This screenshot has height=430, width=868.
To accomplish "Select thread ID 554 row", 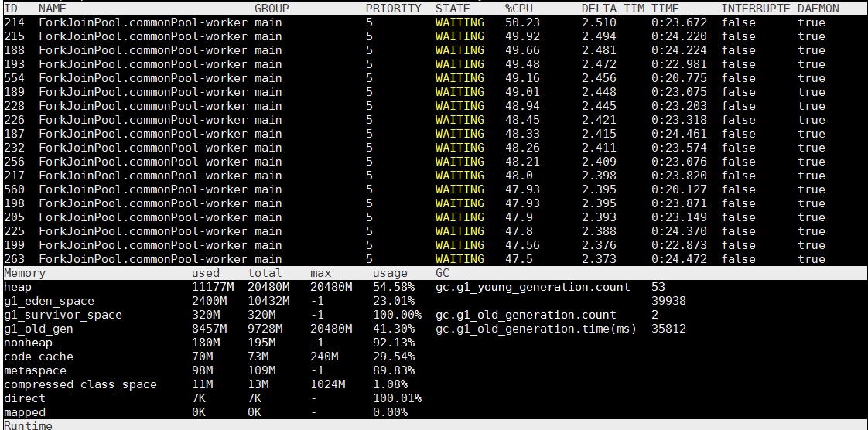I will tap(14, 78).
